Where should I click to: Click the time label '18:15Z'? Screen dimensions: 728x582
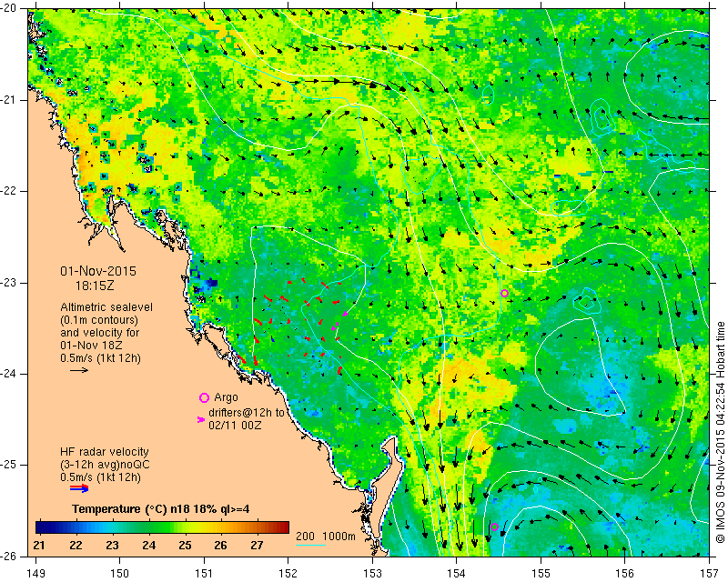point(95,286)
